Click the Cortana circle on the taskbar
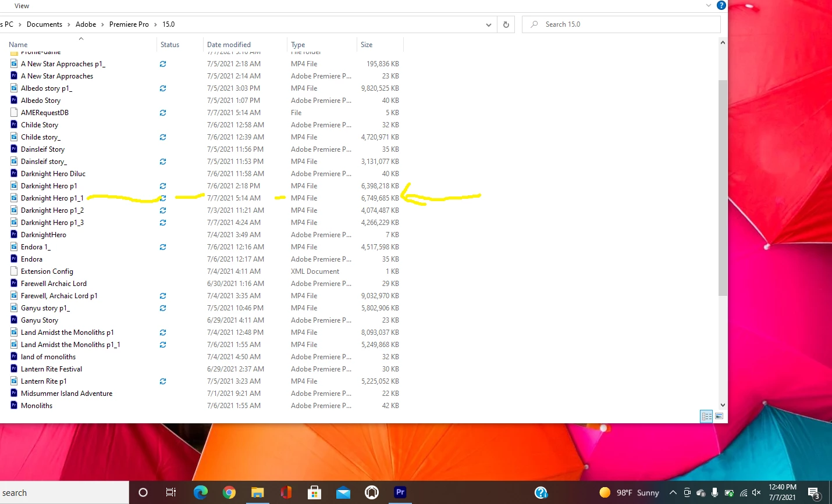The width and height of the screenshot is (832, 504). pos(143,492)
